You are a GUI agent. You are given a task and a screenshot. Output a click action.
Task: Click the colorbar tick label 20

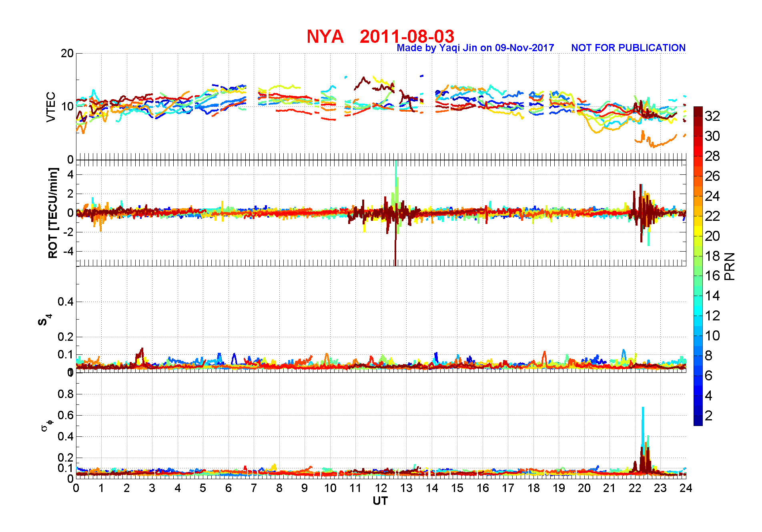click(712, 236)
